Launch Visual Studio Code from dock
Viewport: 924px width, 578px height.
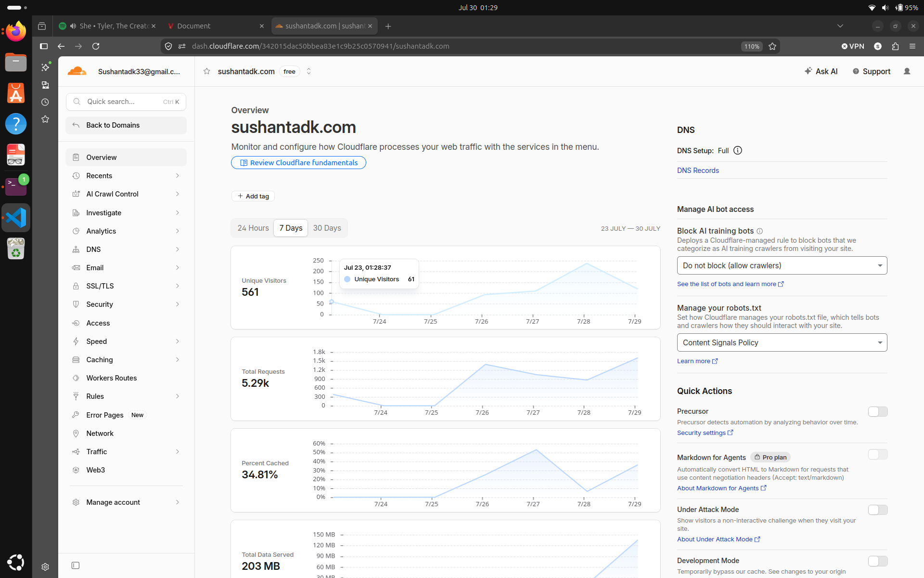[x=16, y=218]
